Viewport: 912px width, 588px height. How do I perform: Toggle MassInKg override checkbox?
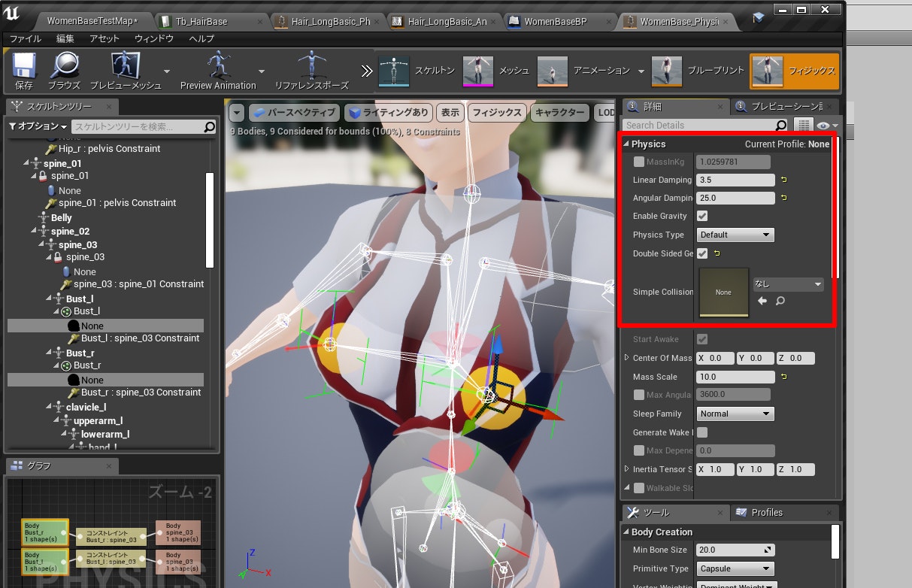[639, 162]
